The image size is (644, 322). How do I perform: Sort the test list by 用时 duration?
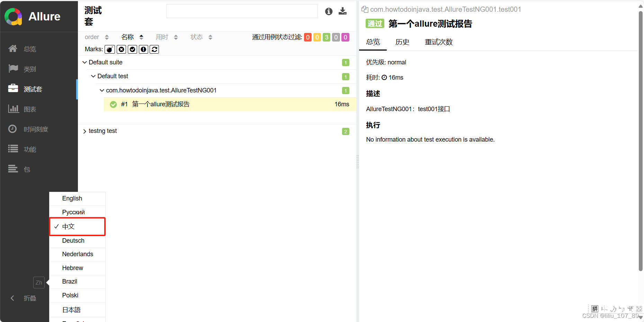[167, 37]
